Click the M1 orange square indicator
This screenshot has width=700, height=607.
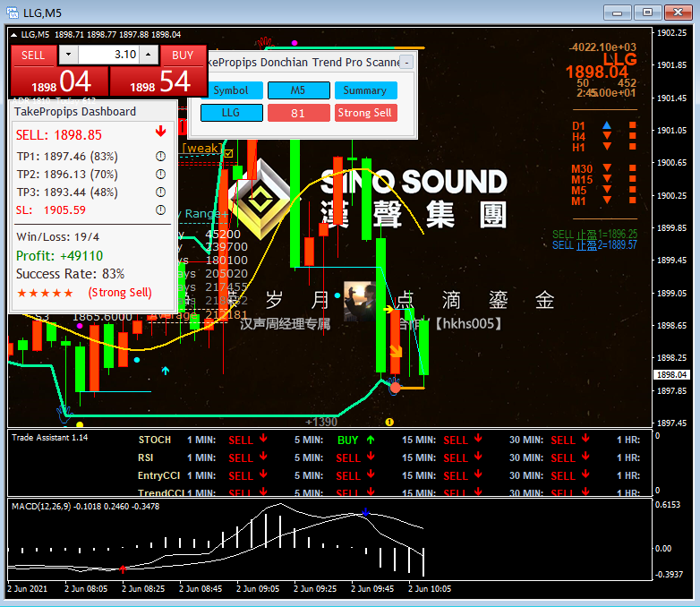pyautogui.click(x=633, y=201)
